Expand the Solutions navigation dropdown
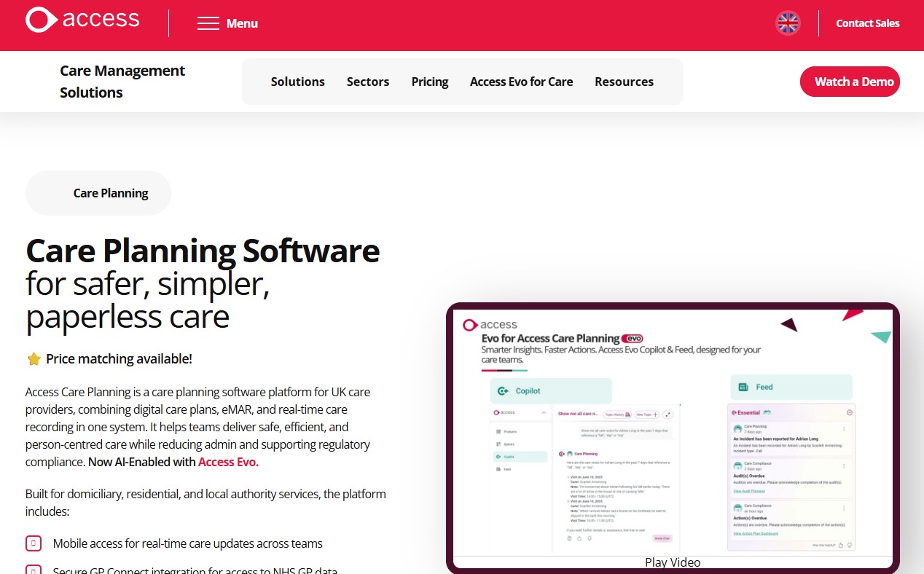This screenshot has height=574, width=924. pyautogui.click(x=298, y=82)
